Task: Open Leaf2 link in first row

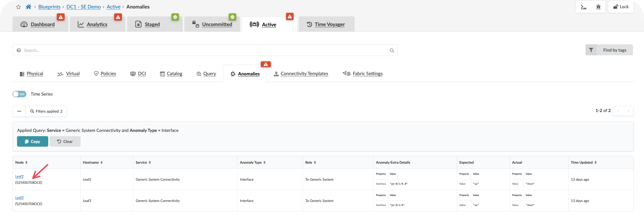Action: point(19,176)
